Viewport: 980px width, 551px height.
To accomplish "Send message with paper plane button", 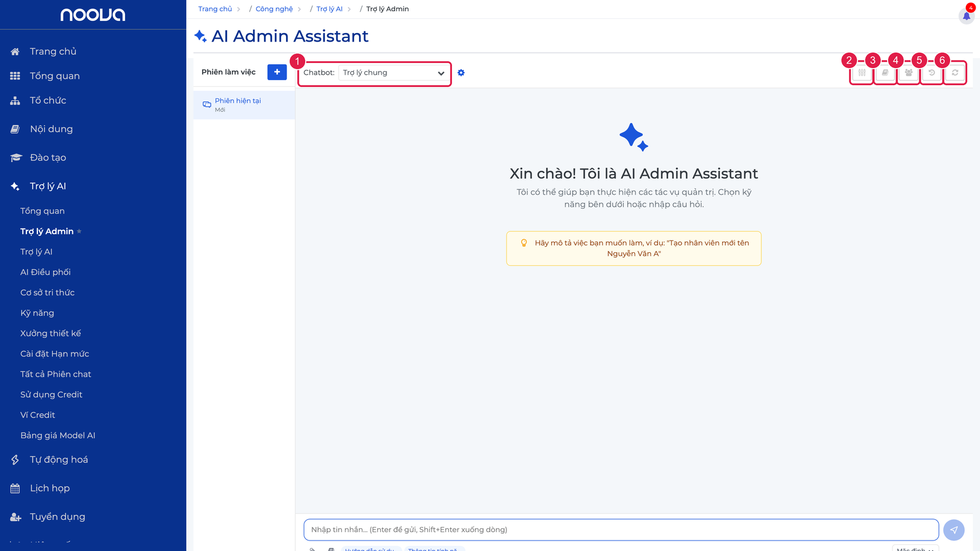I will pyautogui.click(x=954, y=530).
